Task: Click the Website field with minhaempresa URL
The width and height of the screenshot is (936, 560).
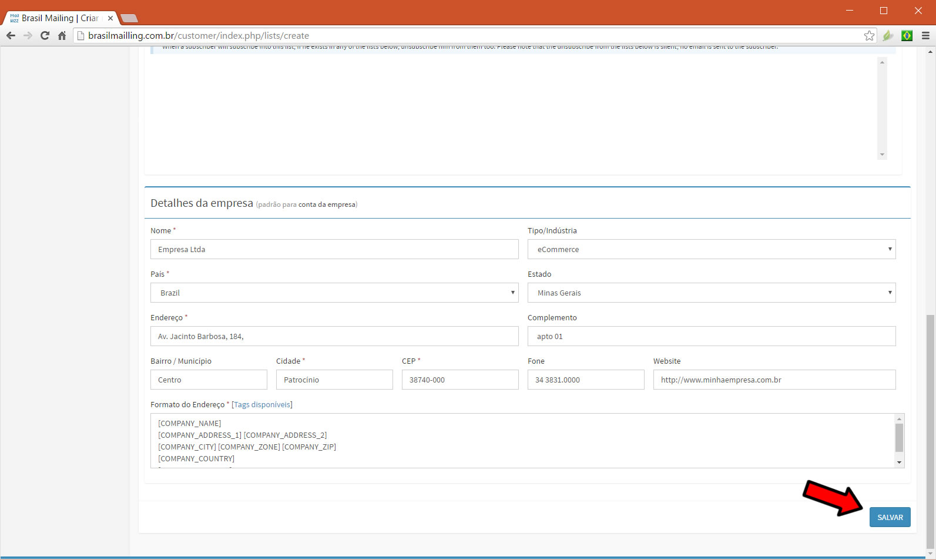Action: [x=774, y=380]
